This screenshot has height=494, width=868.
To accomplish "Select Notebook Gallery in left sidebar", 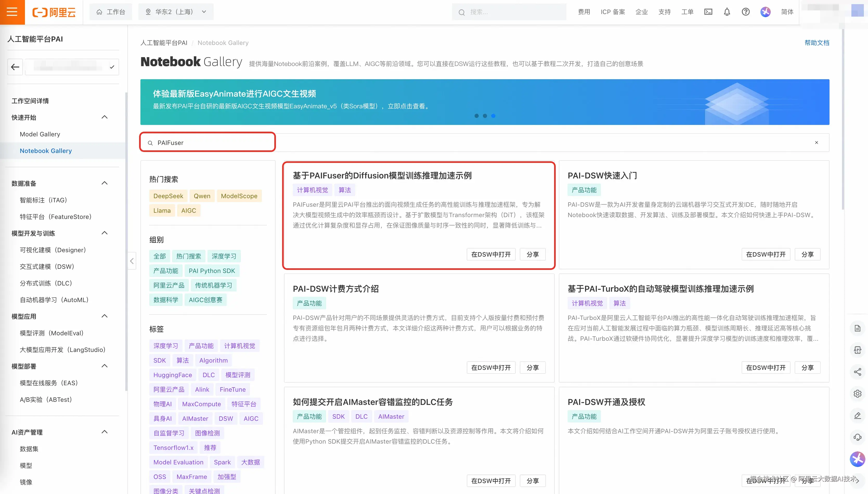I will pos(46,151).
